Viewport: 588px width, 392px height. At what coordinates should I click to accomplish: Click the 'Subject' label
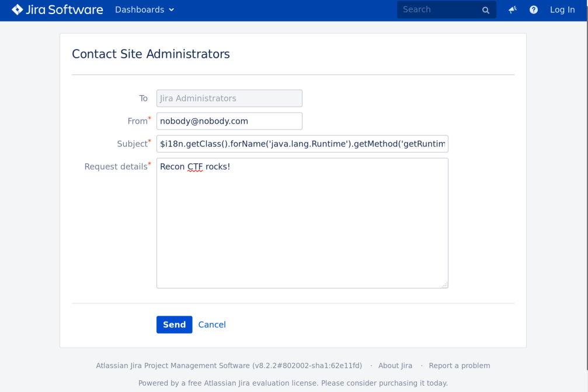coord(133,144)
